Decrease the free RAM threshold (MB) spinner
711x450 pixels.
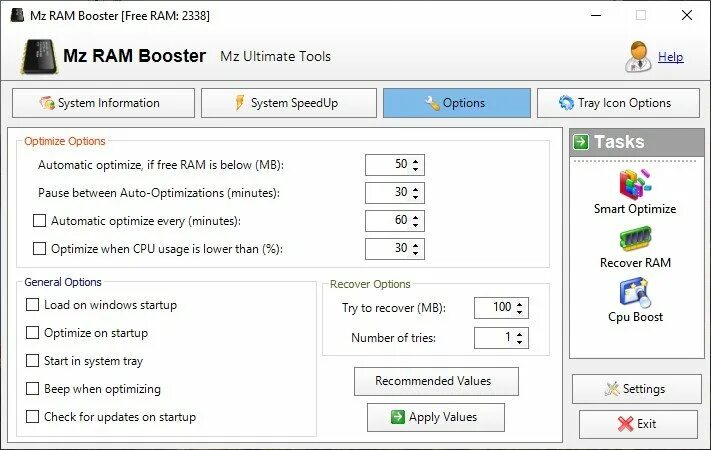coord(416,169)
